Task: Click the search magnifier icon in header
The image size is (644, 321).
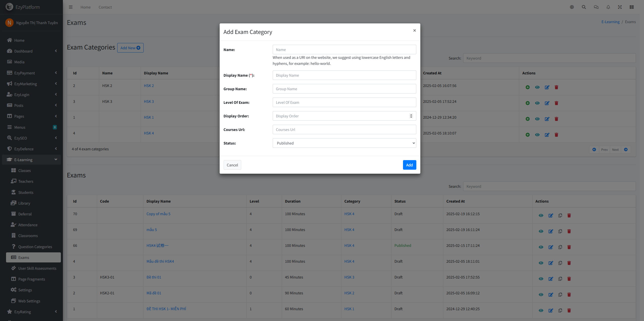Action: point(584,7)
